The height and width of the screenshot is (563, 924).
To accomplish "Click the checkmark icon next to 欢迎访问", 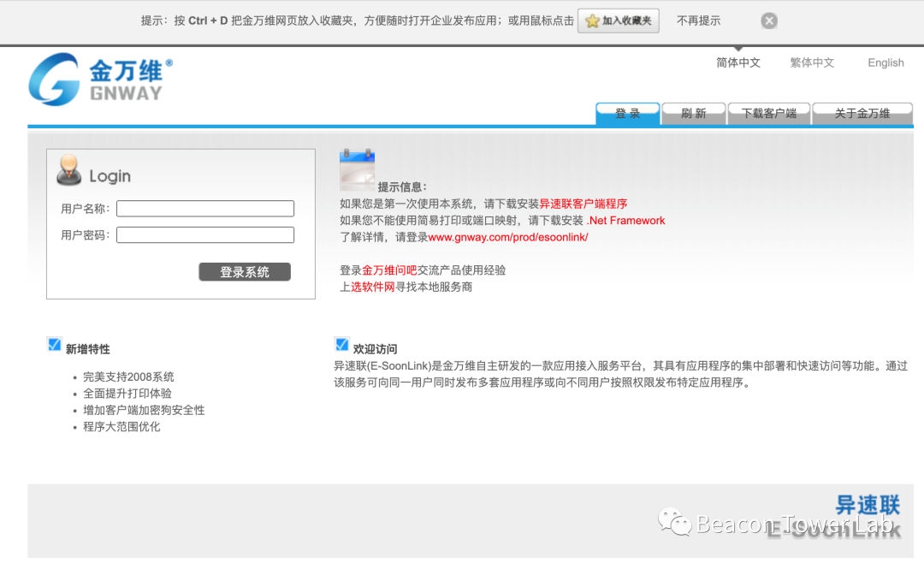I will click(x=341, y=344).
